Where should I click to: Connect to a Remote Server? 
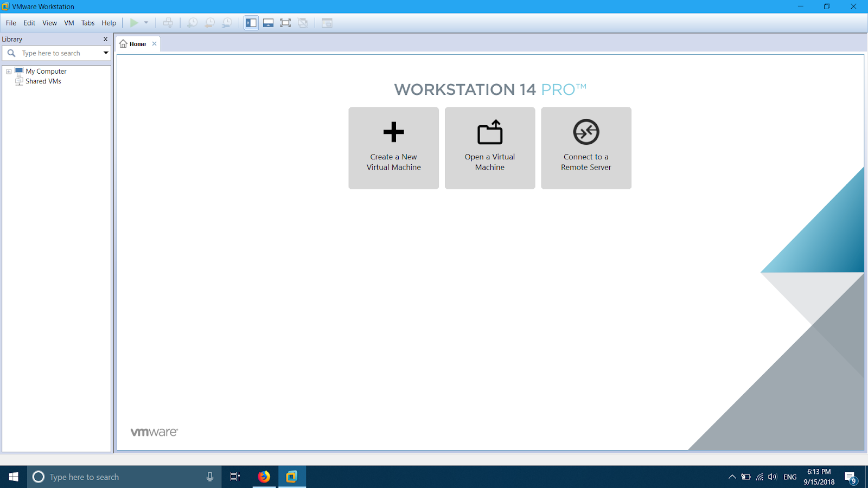586,148
